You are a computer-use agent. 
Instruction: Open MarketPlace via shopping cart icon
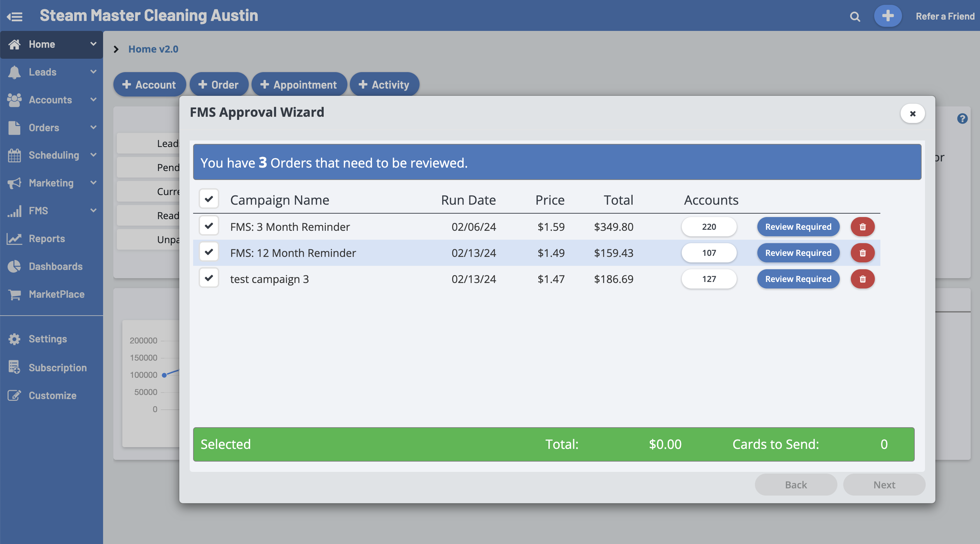14,294
